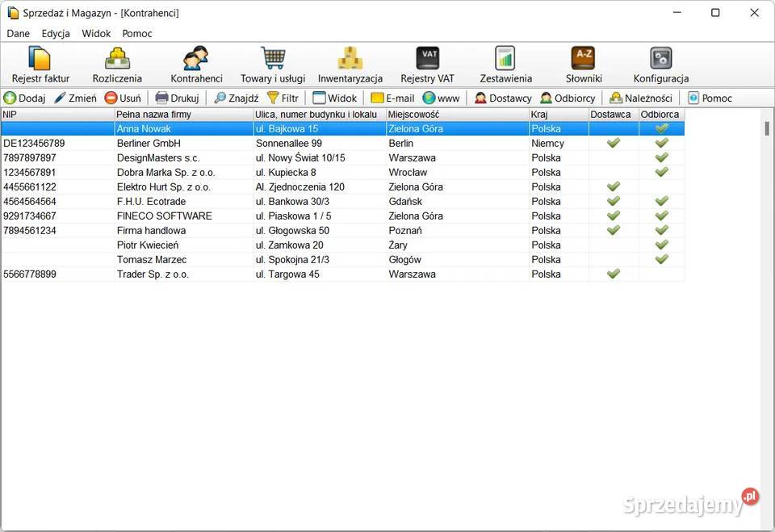Open Towary i usługi shopping cart

point(273,65)
